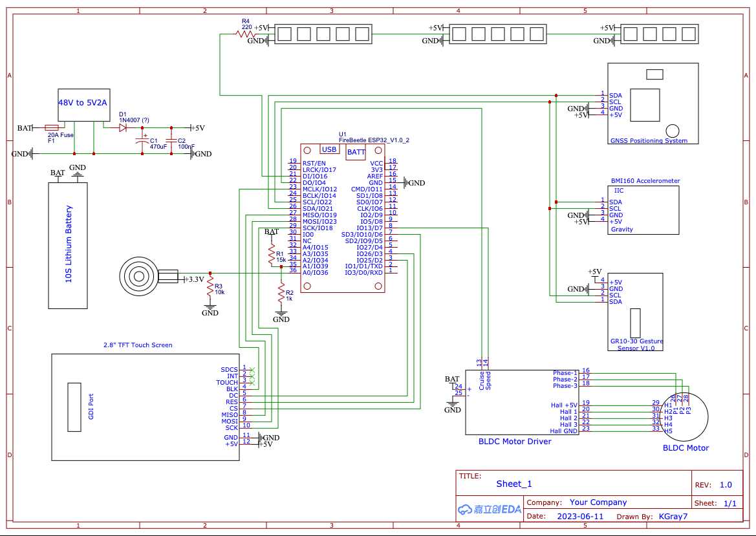Click resistor R4 220 symbol

[x=246, y=34]
